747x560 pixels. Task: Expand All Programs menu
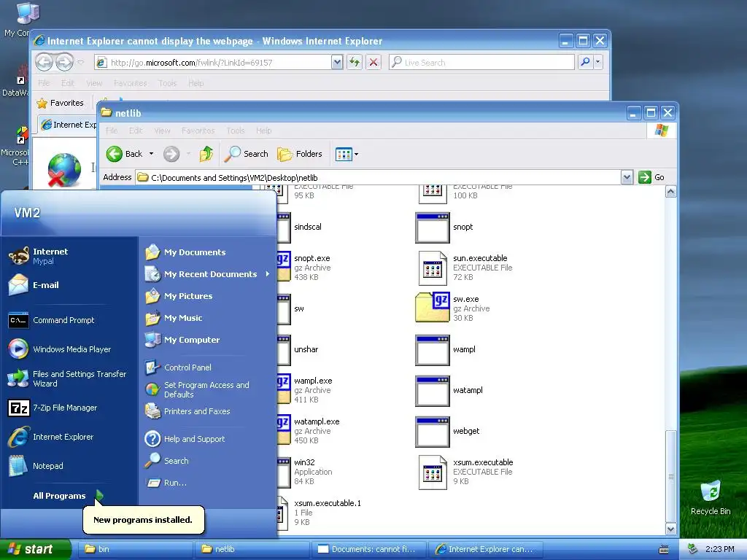pyautogui.click(x=68, y=496)
